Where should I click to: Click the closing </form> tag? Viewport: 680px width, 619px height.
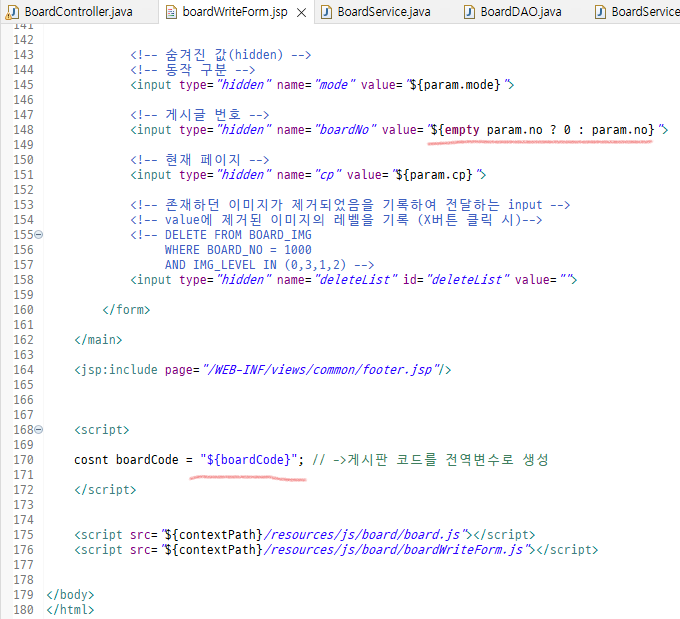click(x=126, y=310)
